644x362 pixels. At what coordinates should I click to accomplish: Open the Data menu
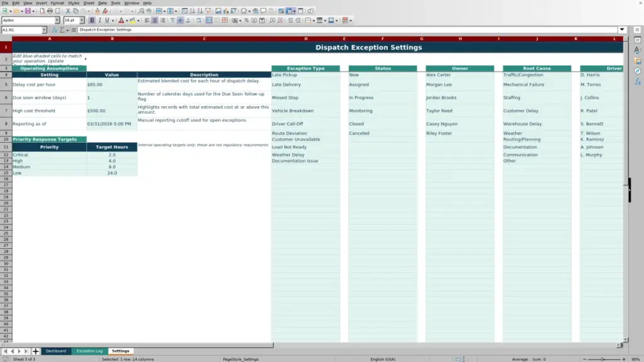(x=103, y=3)
